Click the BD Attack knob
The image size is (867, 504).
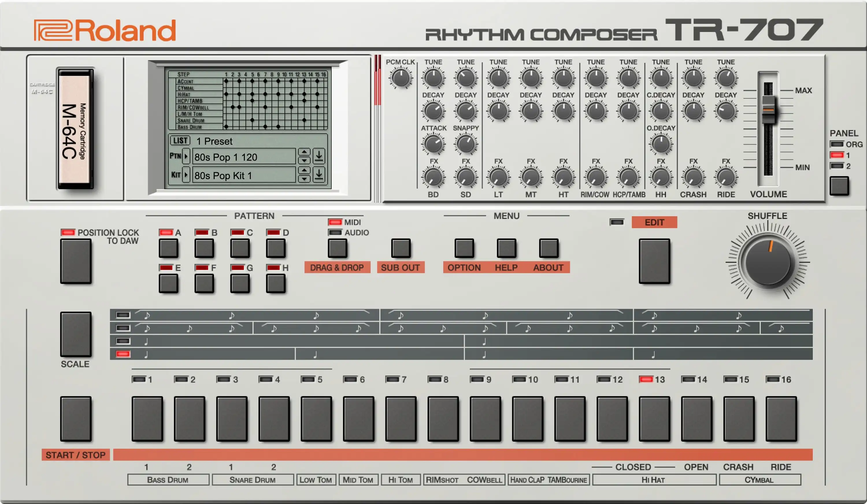pyautogui.click(x=433, y=144)
